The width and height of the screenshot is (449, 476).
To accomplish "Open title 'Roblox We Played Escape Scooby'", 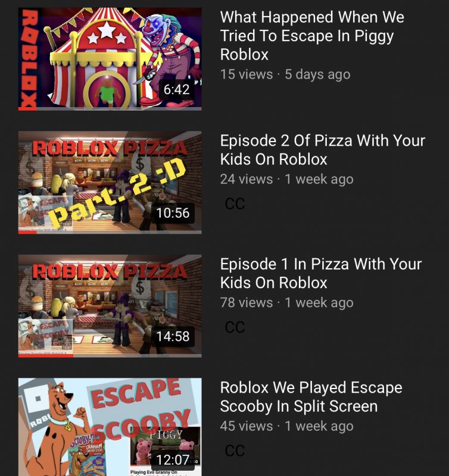I will pos(311,397).
